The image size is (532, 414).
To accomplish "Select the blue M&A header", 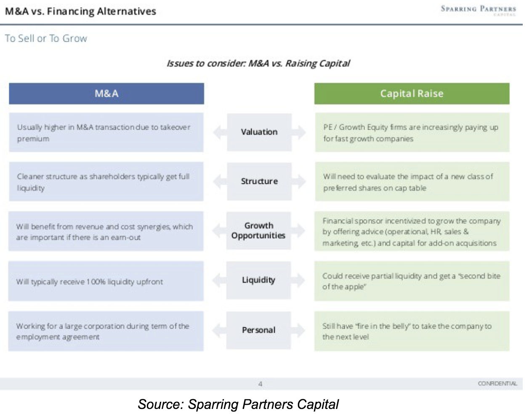I will [106, 93].
